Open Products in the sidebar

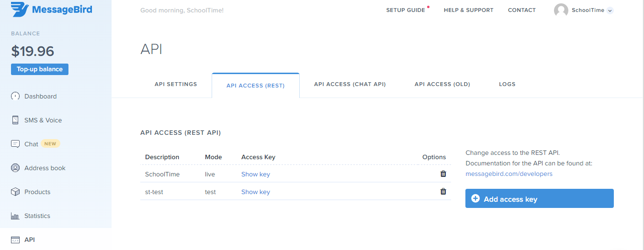click(37, 192)
